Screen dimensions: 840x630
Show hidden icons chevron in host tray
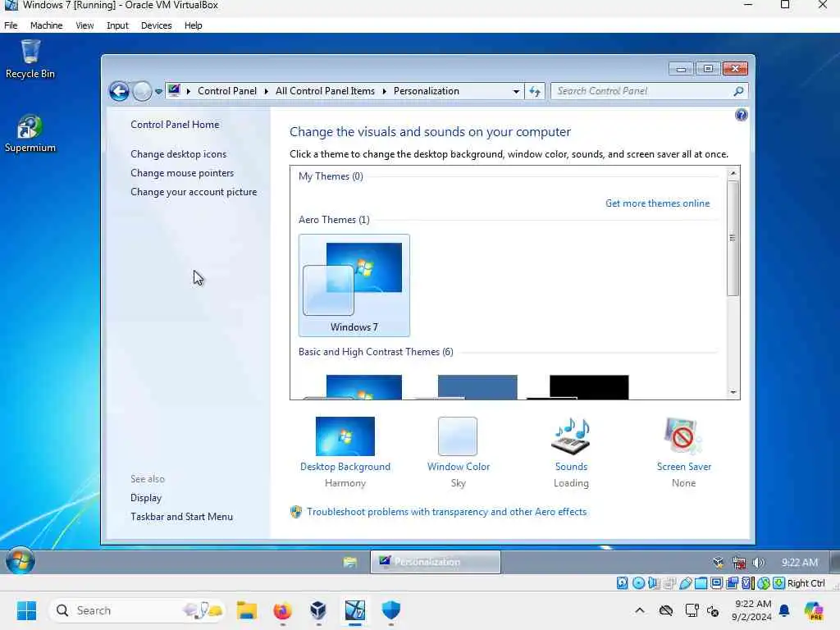click(x=640, y=610)
